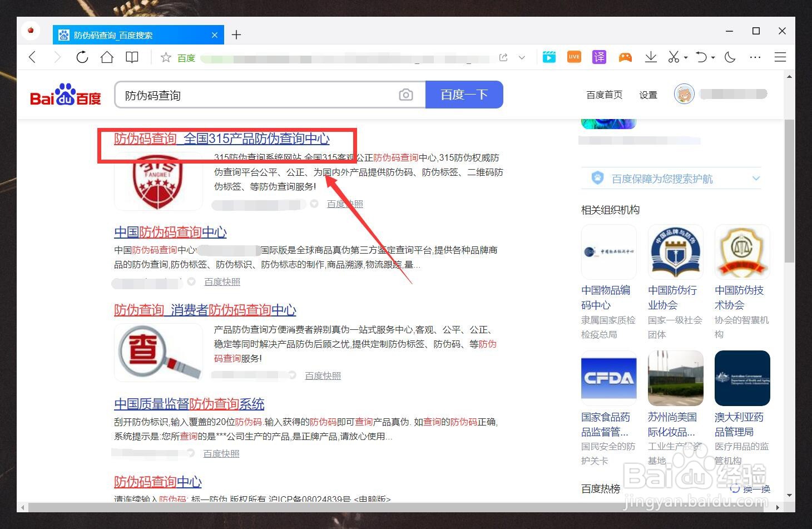812x529 pixels.
Task: Expand the arrow next to 中国防伪码查询中心 source
Action: click(191, 282)
